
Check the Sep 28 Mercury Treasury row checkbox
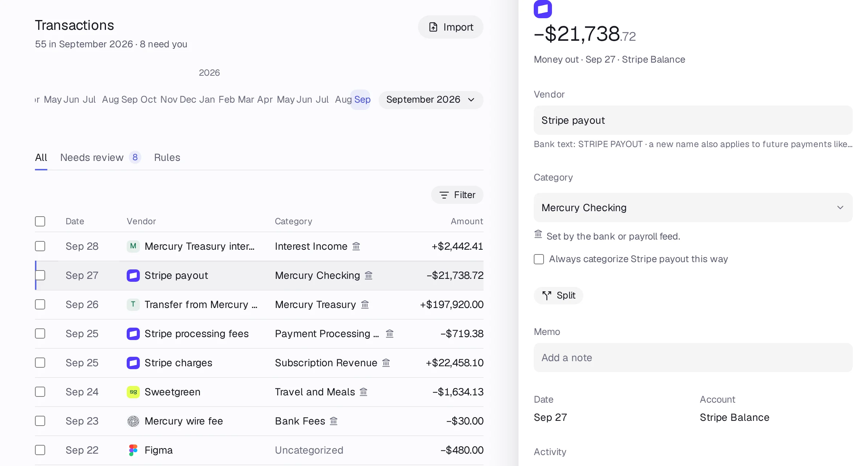click(40, 246)
